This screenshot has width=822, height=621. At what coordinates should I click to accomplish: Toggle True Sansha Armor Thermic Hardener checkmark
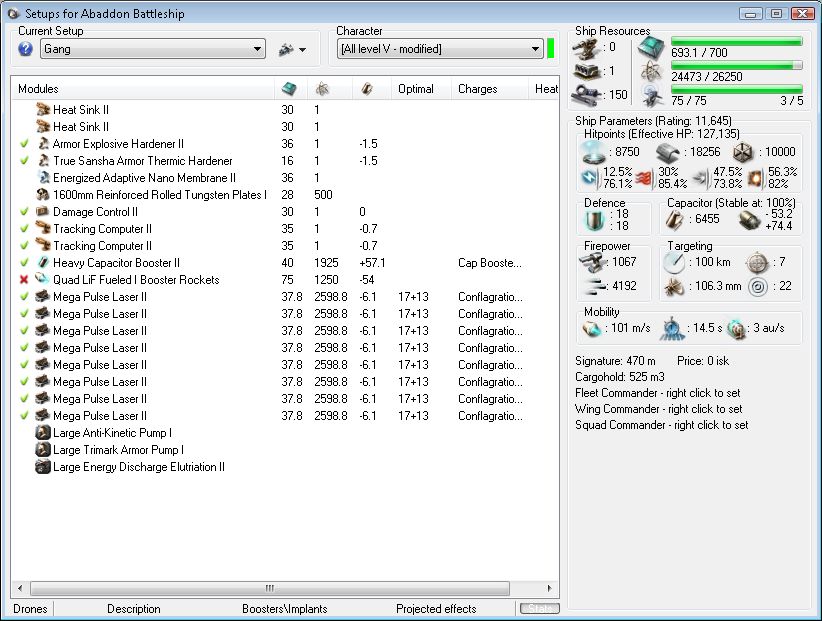24,160
